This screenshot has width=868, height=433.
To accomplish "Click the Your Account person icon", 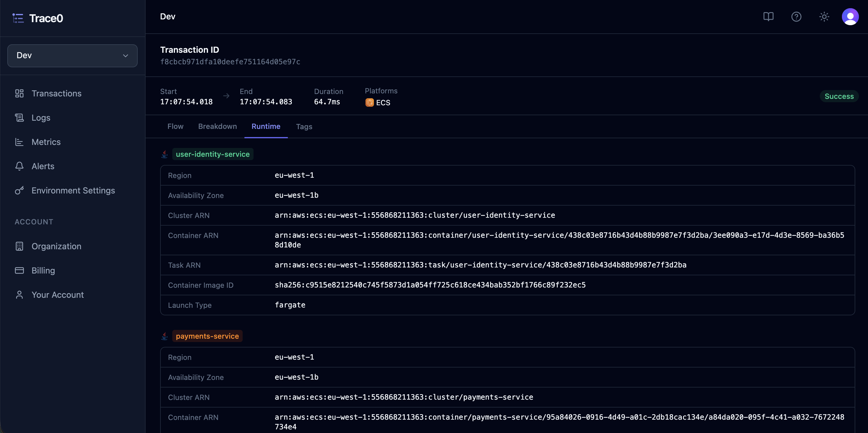I will pos(19,295).
